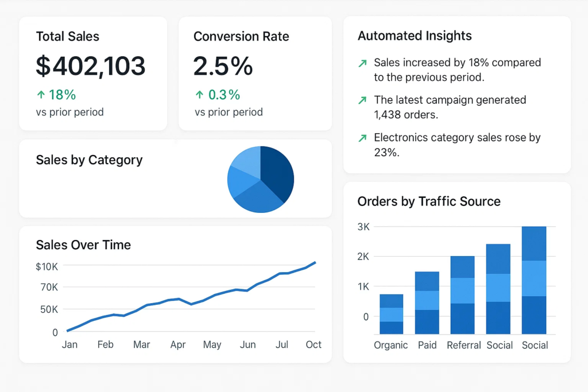Click the Orders by Traffic Source title
Screen dimensions: 588x392
(428, 201)
